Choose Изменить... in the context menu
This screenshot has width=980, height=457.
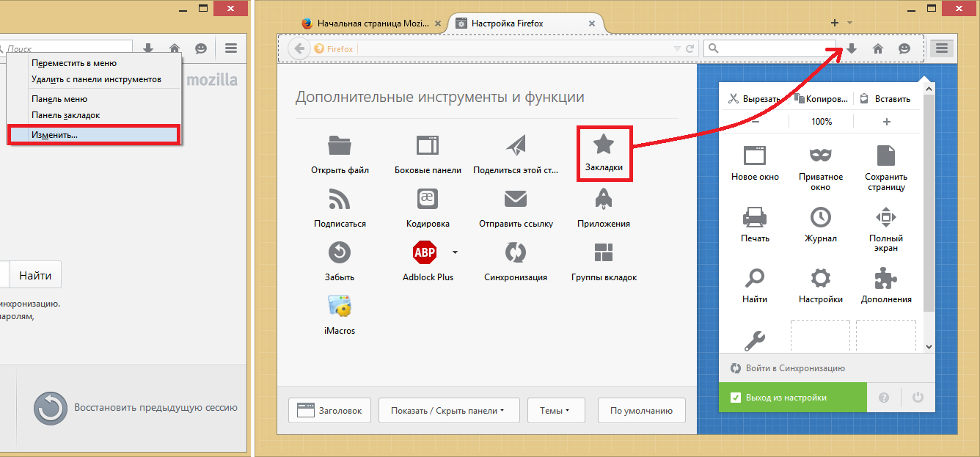tap(92, 135)
